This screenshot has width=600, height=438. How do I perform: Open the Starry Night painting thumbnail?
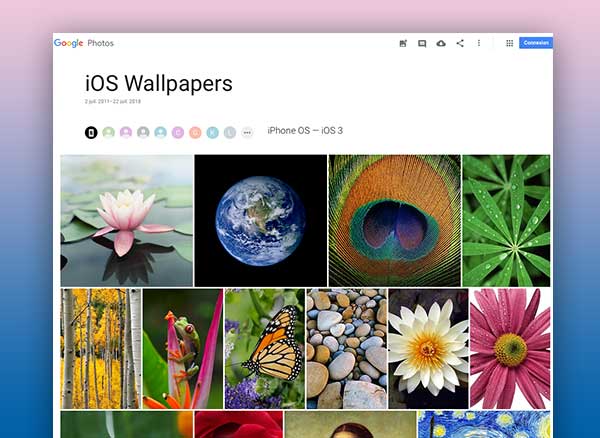(484, 424)
